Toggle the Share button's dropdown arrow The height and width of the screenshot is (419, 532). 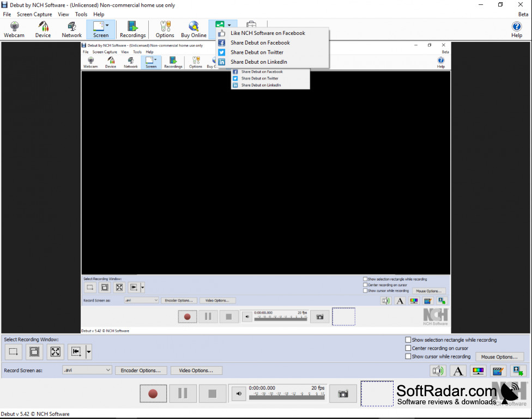point(229,25)
